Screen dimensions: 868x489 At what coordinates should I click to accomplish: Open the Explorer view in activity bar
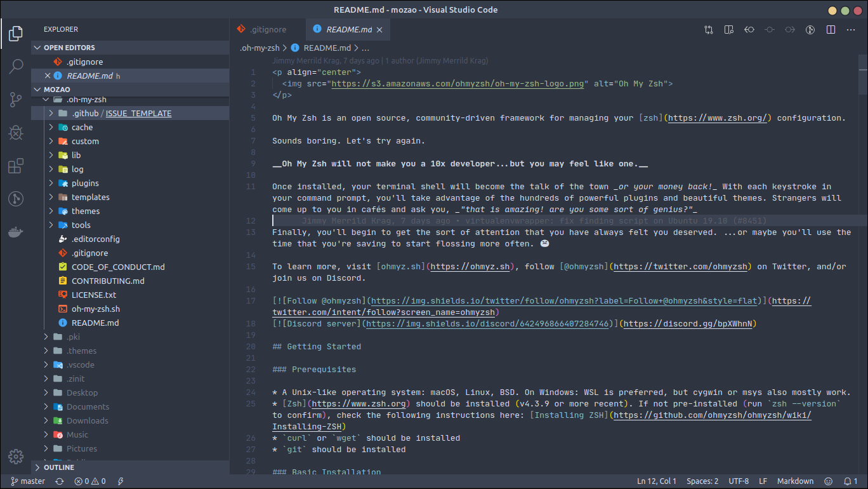[x=16, y=33]
